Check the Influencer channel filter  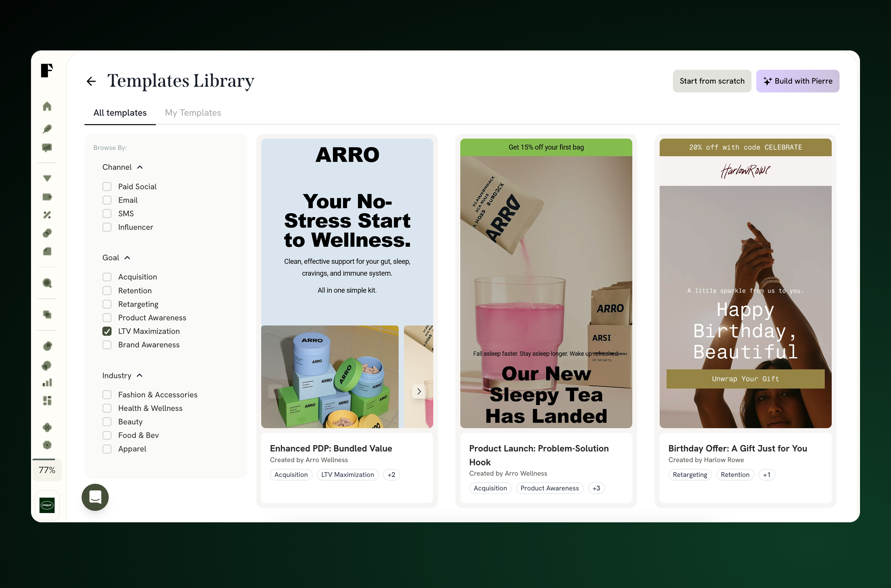tap(107, 227)
